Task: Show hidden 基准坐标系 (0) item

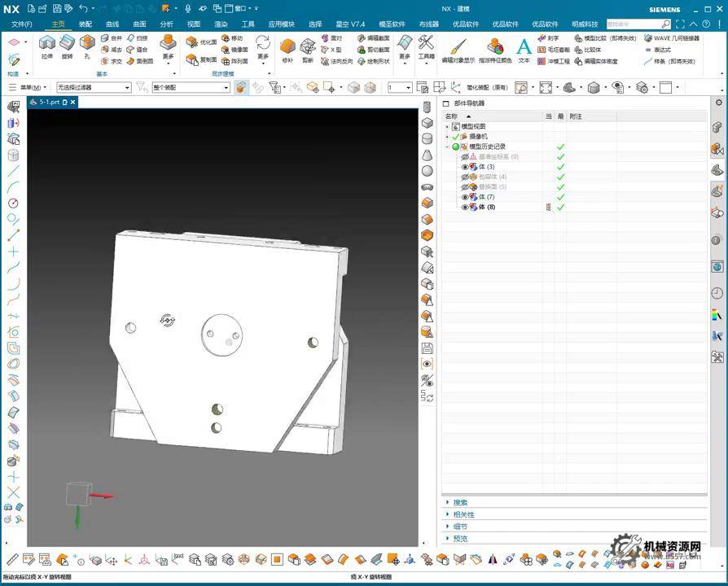Action: pyautogui.click(x=465, y=157)
